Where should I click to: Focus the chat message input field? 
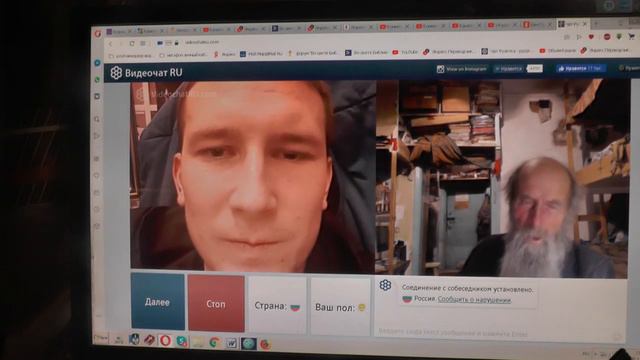point(498,333)
